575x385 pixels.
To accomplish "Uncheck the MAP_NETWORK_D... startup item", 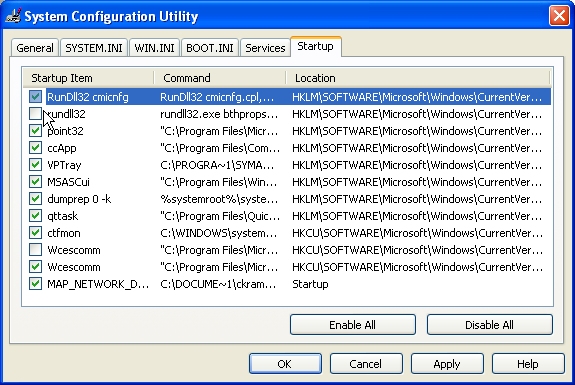I will click(35, 284).
